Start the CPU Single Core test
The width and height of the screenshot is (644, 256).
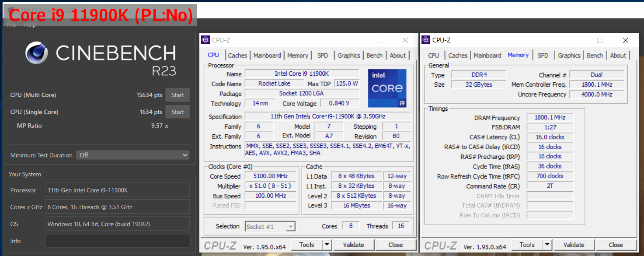coord(178,112)
